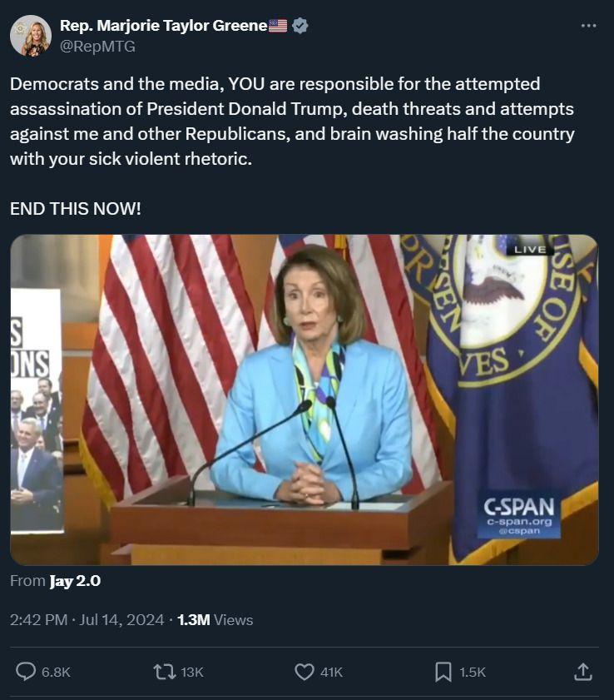Click the American flag emoji beside name
Image resolution: width=614 pixels, height=700 pixels.
pos(278,26)
